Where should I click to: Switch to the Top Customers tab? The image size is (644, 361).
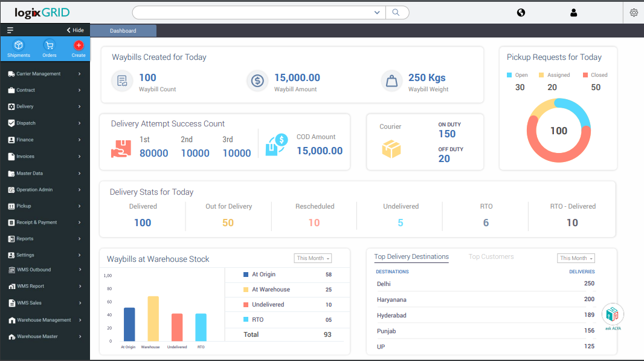[x=491, y=256]
